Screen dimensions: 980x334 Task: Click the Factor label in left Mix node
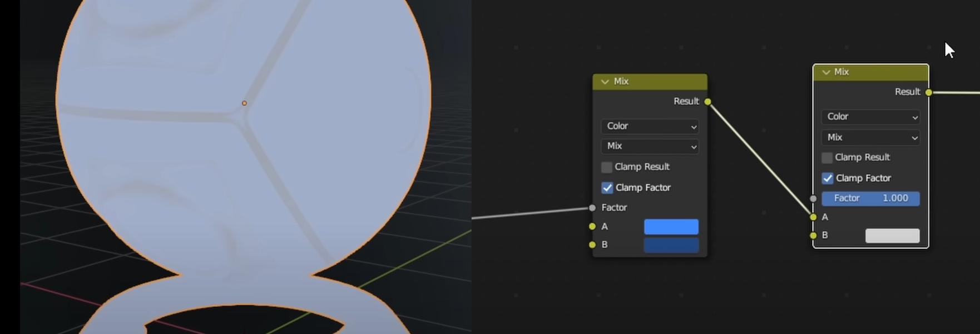614,208
